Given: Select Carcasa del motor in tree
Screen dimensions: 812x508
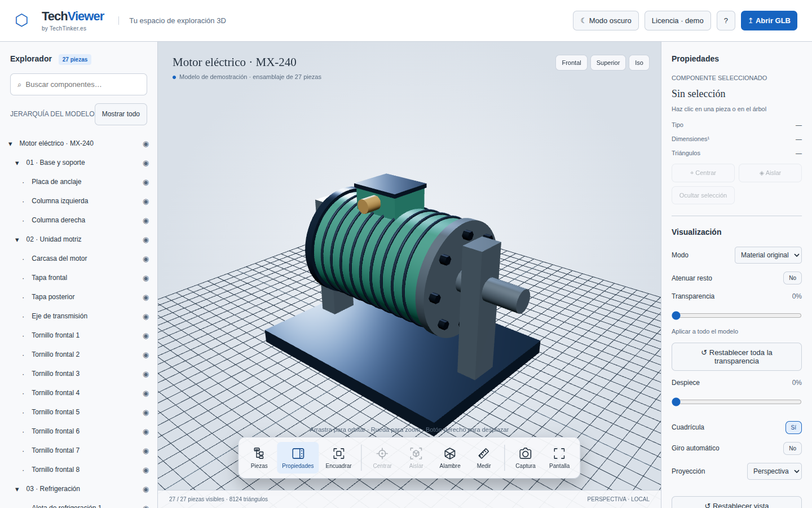Looking at the screenshot, I should tap(59, 259).
